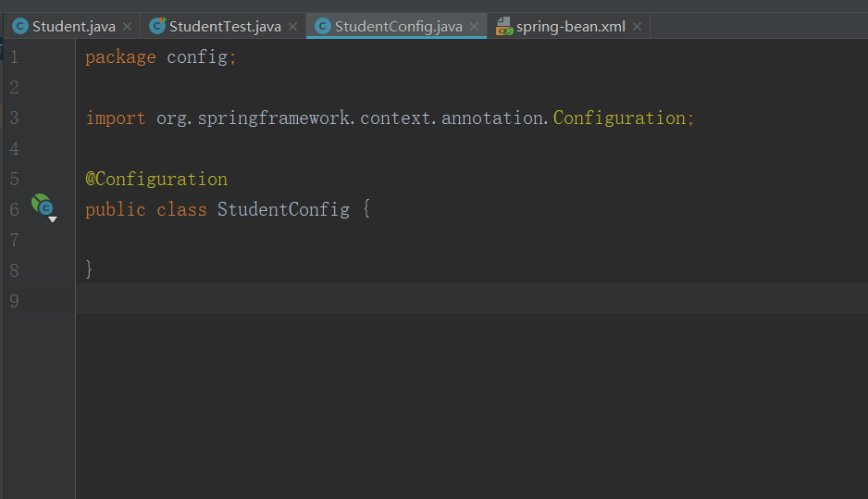Viewport: 868px width, 499px height.
Task: Select the StudentConfig.java tab label
Action: 398,26
